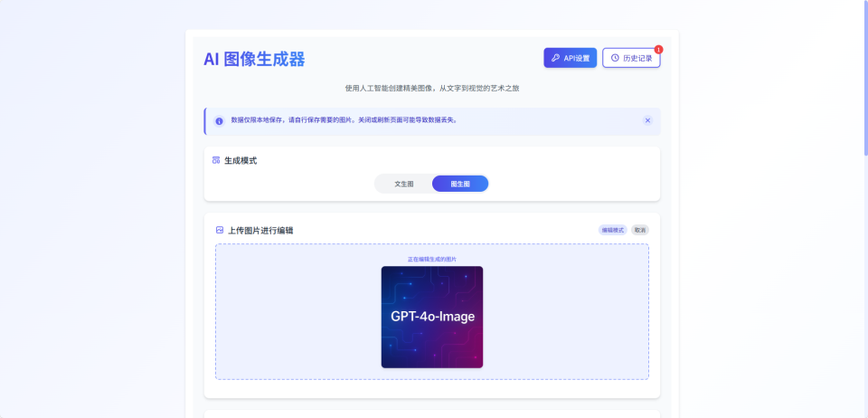Select the 图生图 mode
868x418 pixels.
point(460,184)
